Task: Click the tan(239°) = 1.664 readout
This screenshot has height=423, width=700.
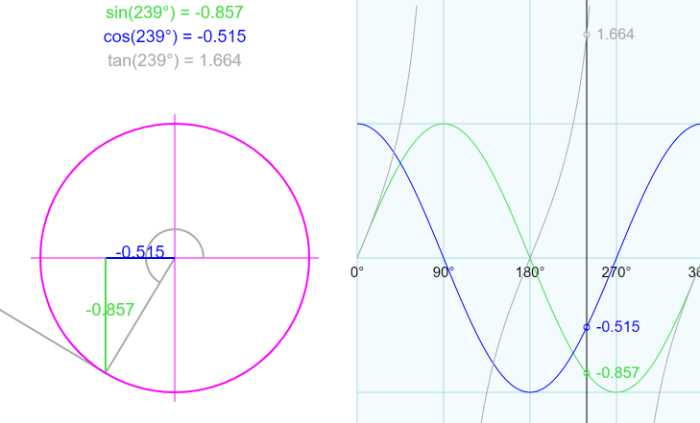Action: click(x=175, y=60)
